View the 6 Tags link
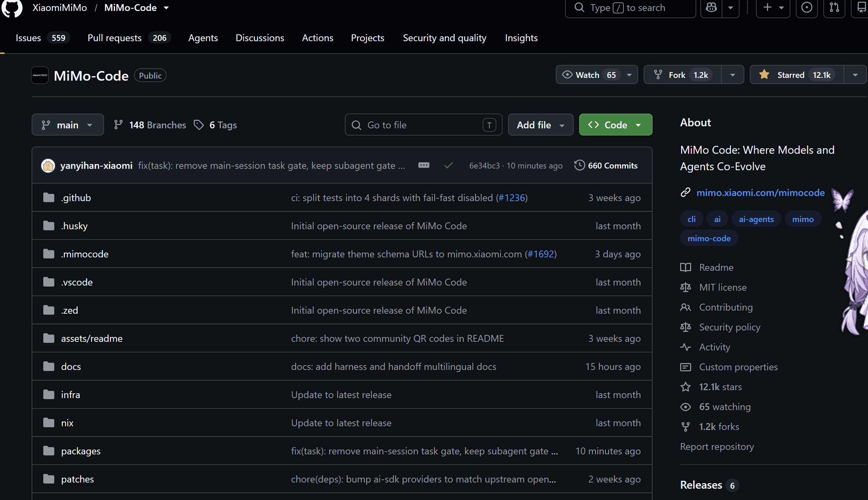This screenshot has width=868, height=500. click(215, 125)
